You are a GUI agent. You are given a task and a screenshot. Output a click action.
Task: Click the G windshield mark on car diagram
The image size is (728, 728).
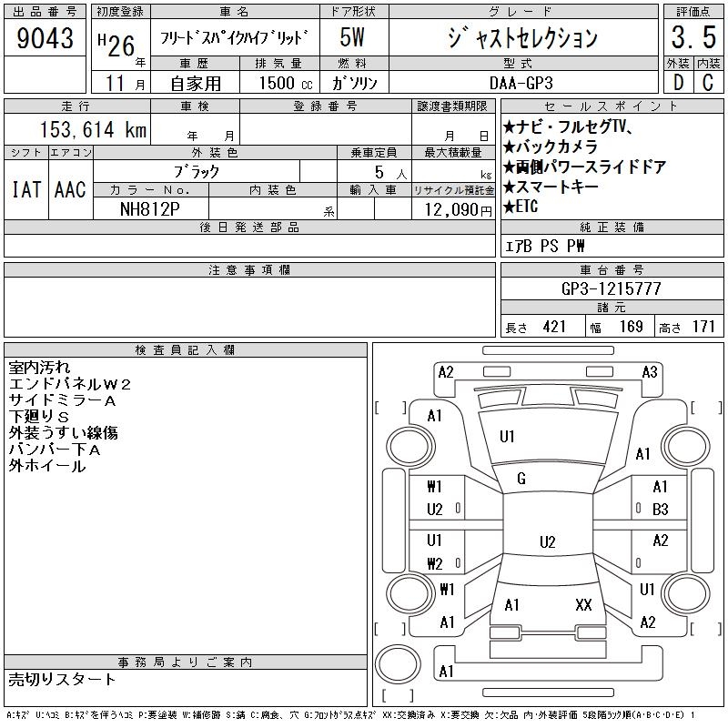[x=521, y=479]
